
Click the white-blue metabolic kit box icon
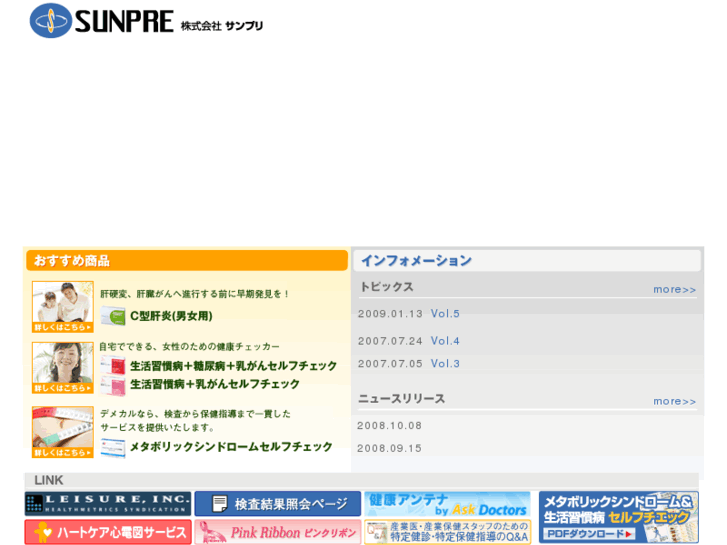113,448
